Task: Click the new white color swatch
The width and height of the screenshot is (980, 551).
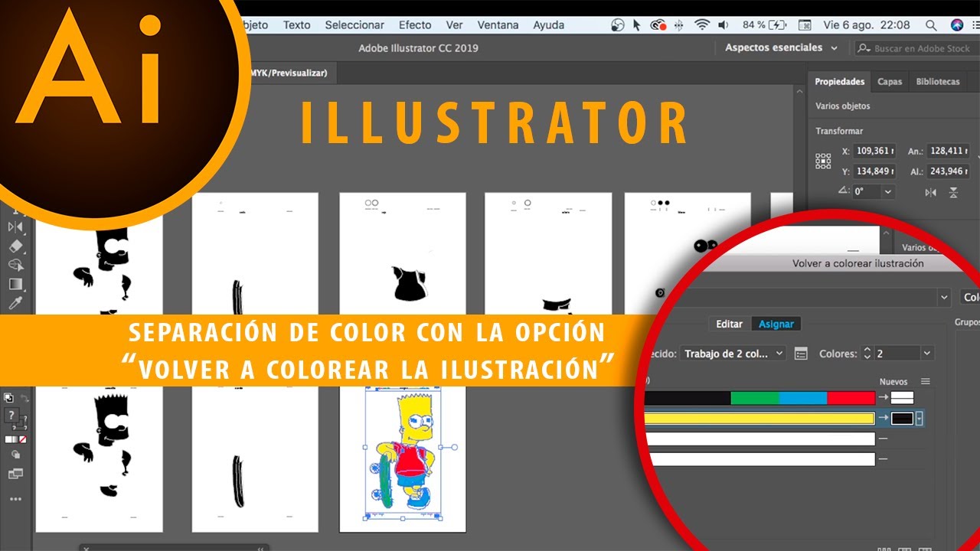Action: 902,398
